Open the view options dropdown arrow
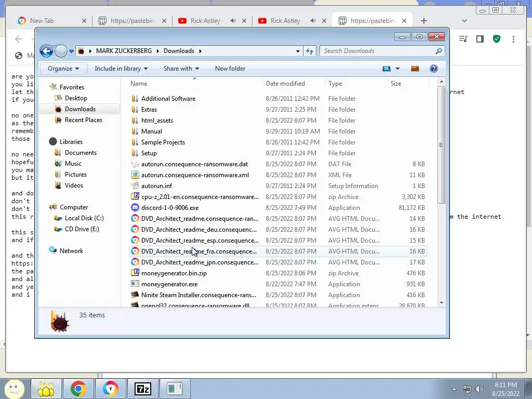The width and height of the screenshot is (532, 399). click(397, 69)
